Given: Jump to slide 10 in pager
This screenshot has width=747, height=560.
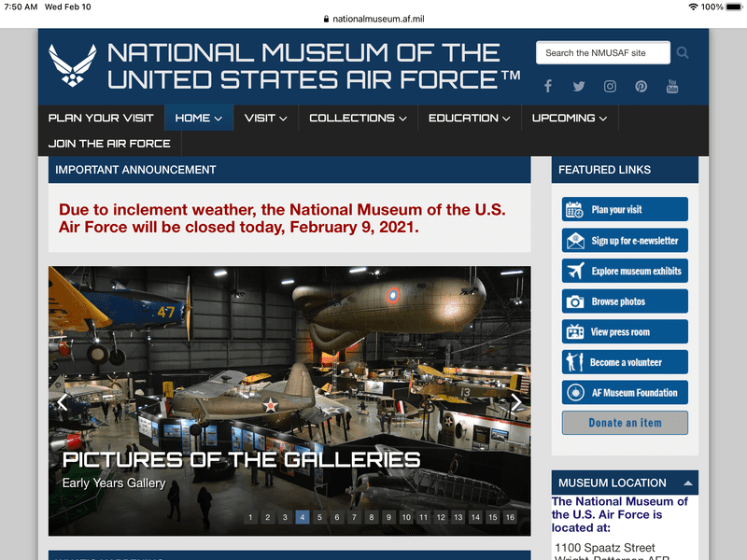Looking at the screenshot, I should [x=406, y=517].
